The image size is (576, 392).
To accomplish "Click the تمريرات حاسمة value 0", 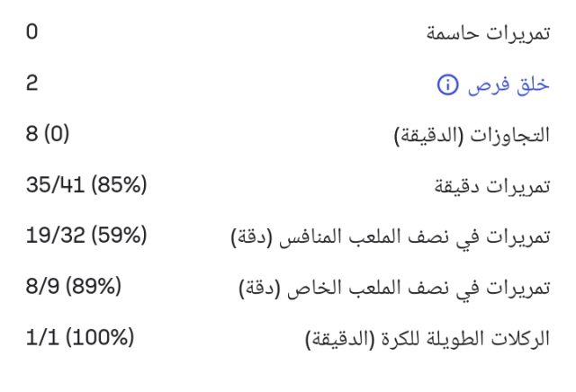I will tap(32, 34).
